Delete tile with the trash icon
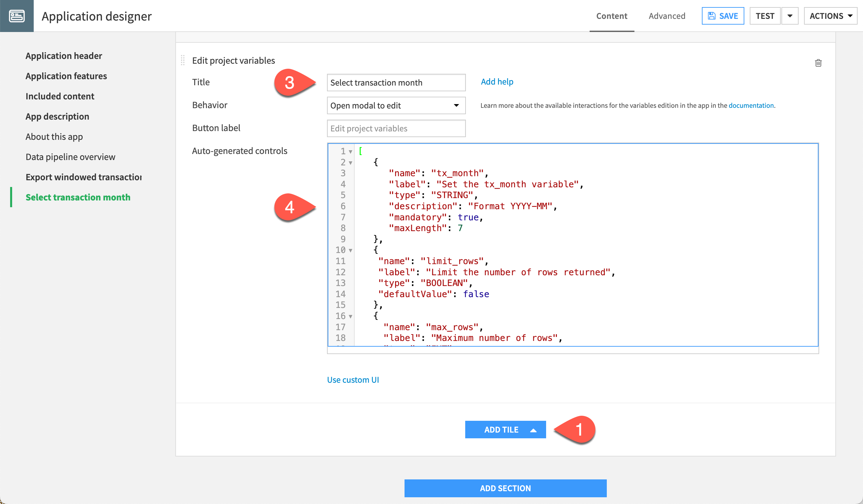The width and height of the screenshot is (863, 504). tap(818, 63)
